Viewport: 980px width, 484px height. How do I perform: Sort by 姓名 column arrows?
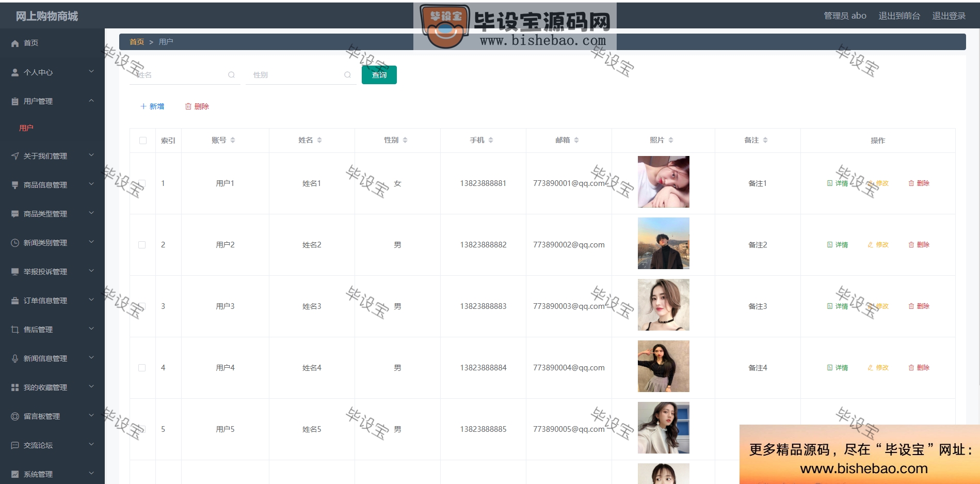point(319,140)
